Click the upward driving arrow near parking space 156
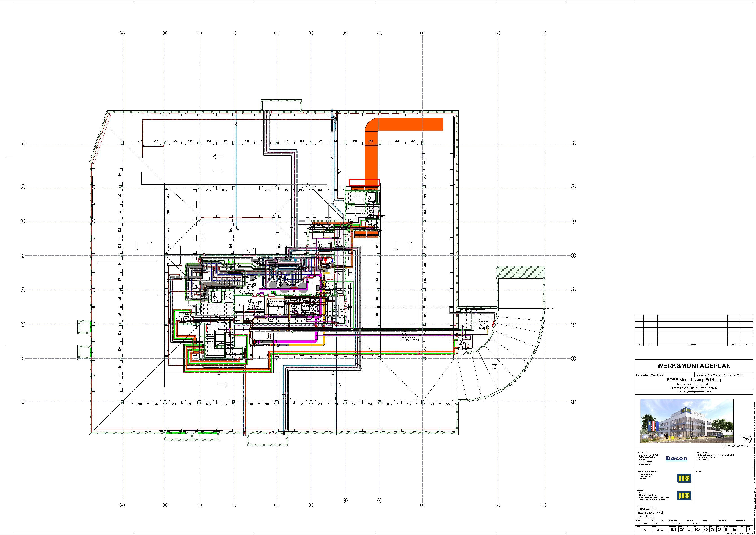 pos(410,246)
